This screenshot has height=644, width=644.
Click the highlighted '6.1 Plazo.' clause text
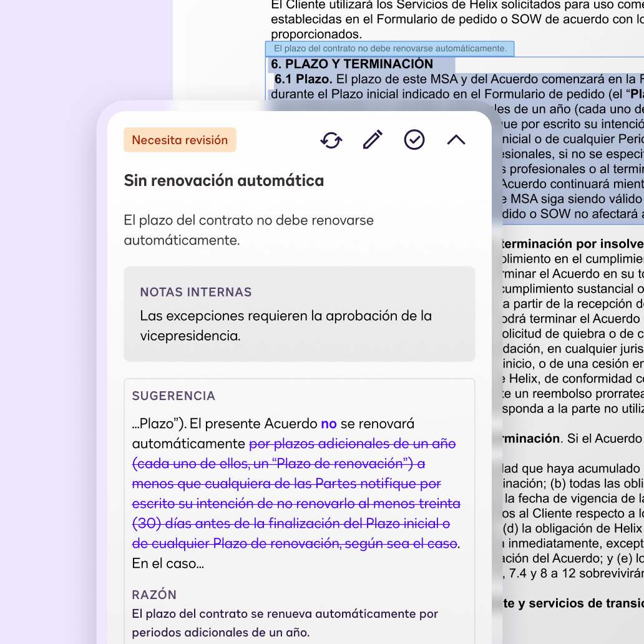(x=304, y=80)
